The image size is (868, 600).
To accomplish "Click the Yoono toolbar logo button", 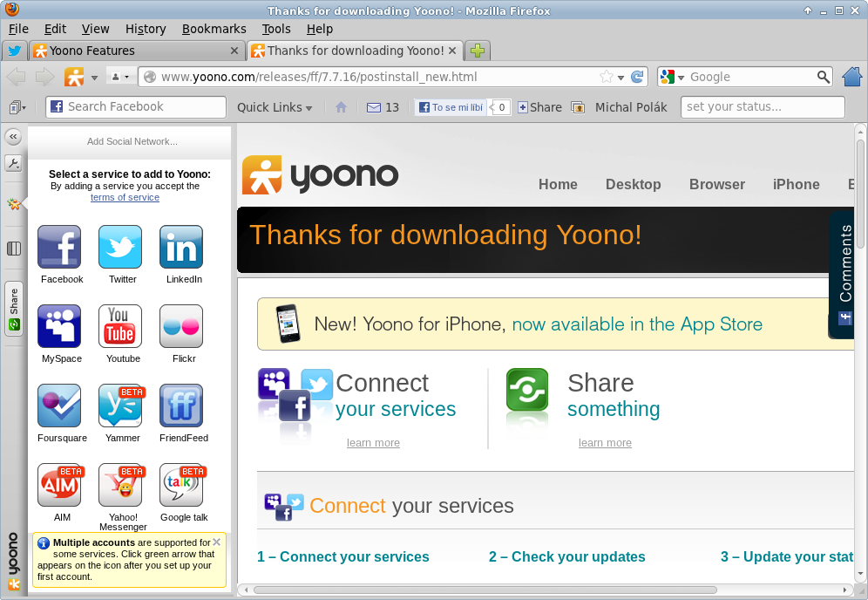I will pos(74,77).
